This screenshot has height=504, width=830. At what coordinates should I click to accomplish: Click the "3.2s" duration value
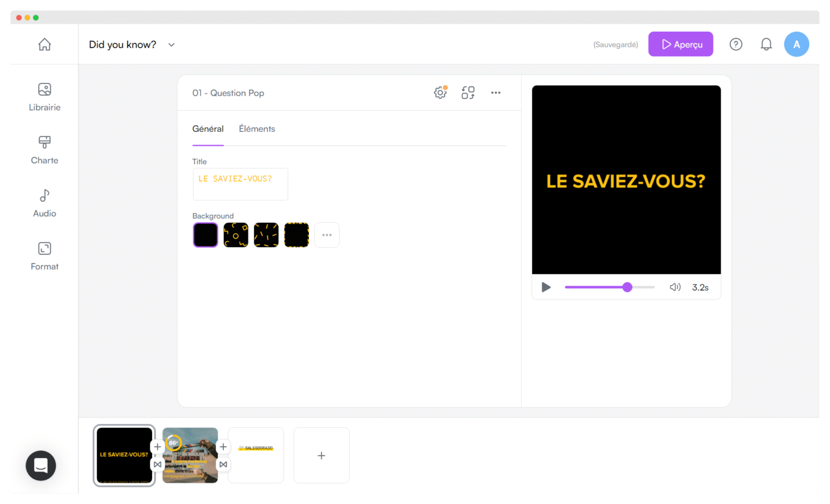coord(700,287)
